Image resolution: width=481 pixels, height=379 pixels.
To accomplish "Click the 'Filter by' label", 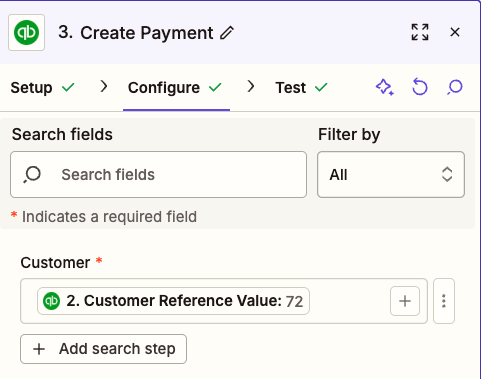I will click(349, 135).
